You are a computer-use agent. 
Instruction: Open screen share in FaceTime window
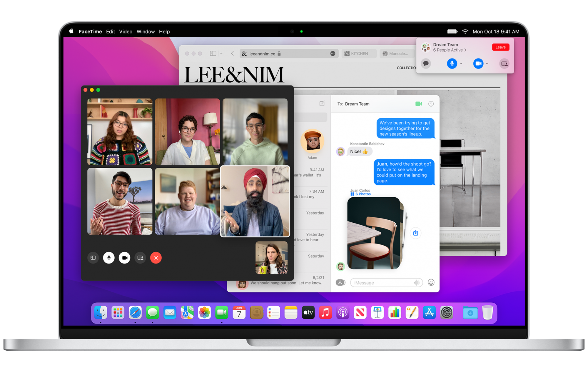point(140,258)
